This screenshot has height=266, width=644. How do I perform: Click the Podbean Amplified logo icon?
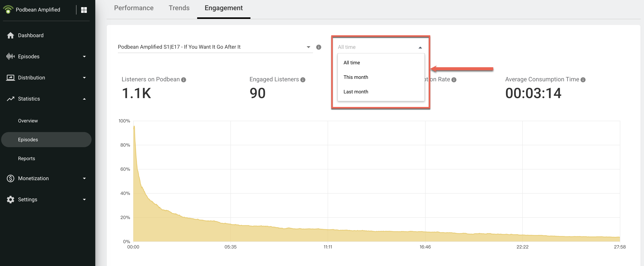coord(8,9)
